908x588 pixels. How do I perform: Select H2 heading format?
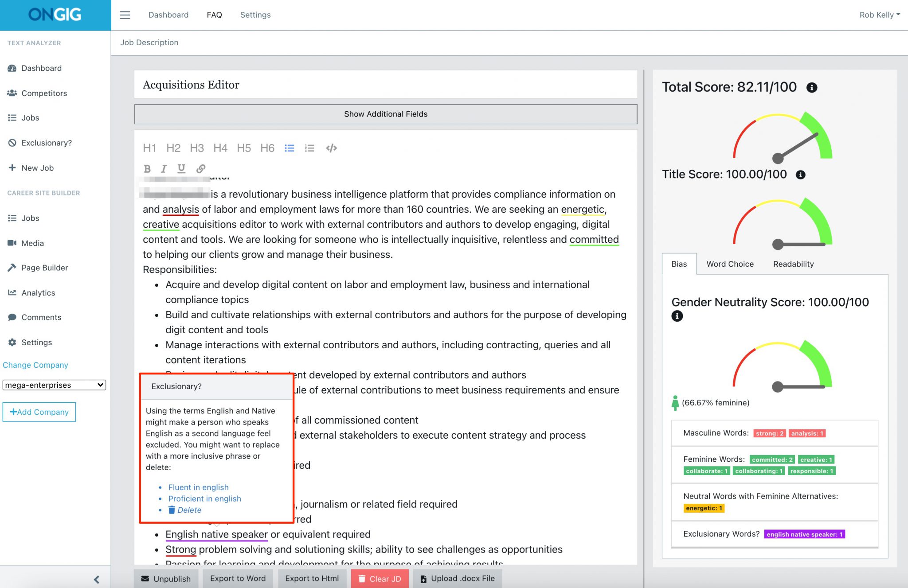click(173, 148)
